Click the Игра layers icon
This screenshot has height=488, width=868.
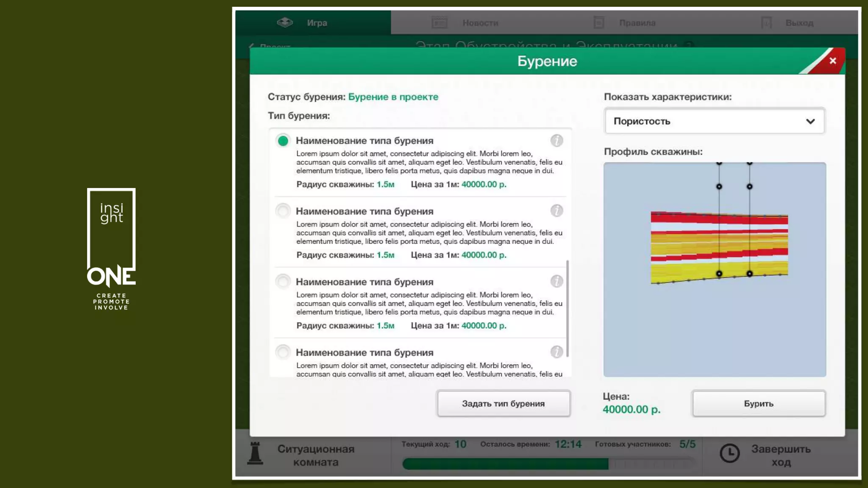click(x=285, y=22)
